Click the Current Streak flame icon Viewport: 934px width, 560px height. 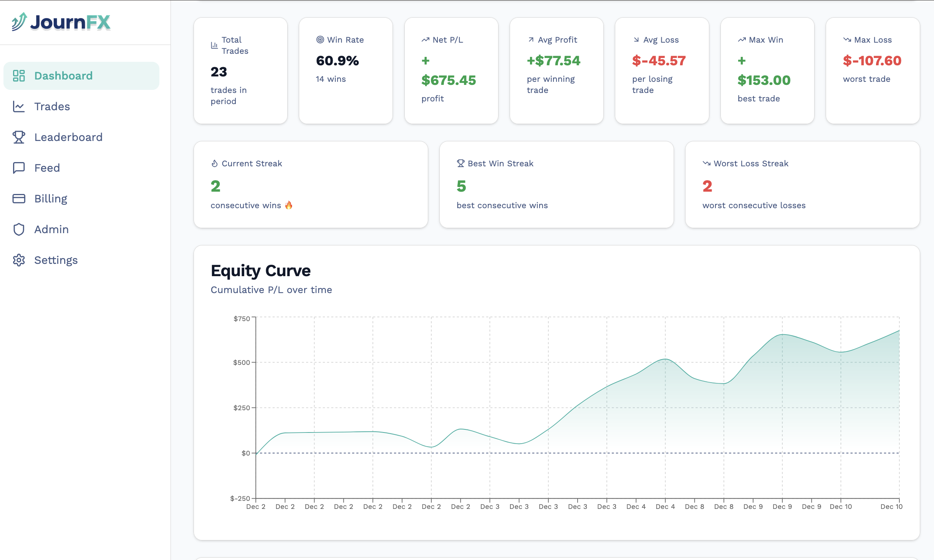215,164
